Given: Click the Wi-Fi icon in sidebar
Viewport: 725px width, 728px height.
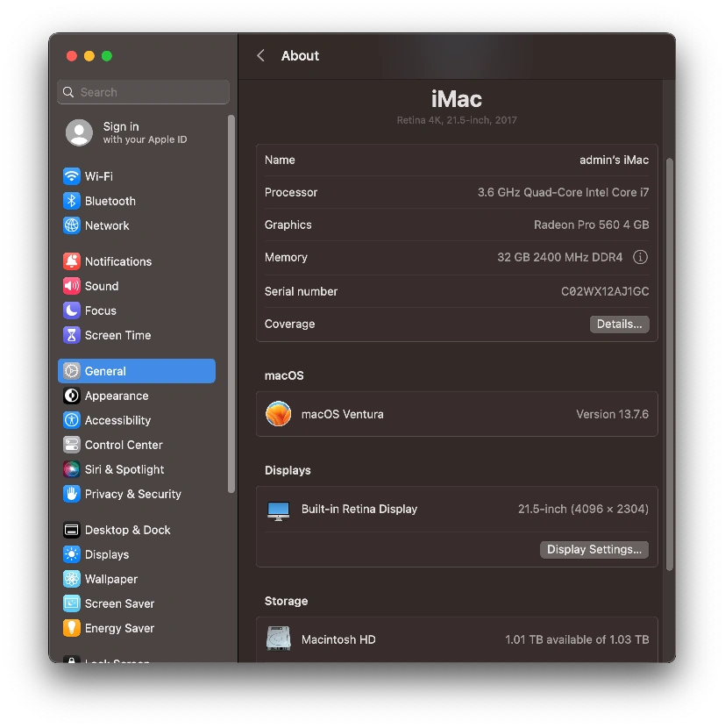Looking at the screenshot, I should [71, 176].
